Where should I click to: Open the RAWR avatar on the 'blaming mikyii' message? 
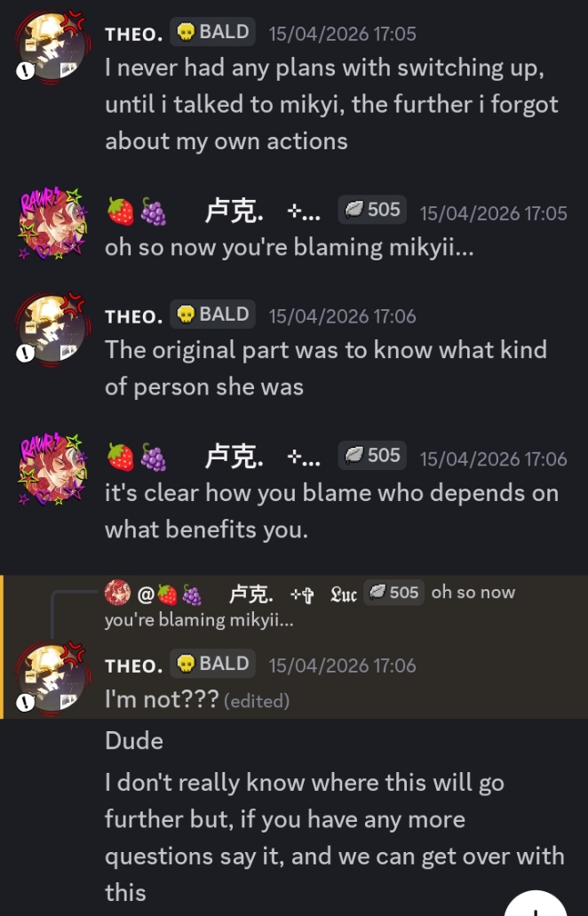point(52,224)
